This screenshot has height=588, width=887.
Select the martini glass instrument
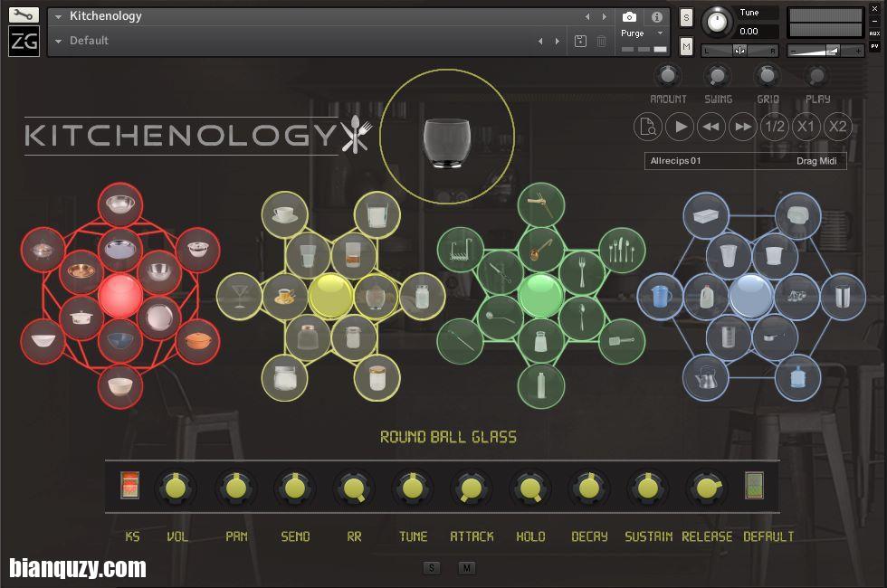pos(239,296)
